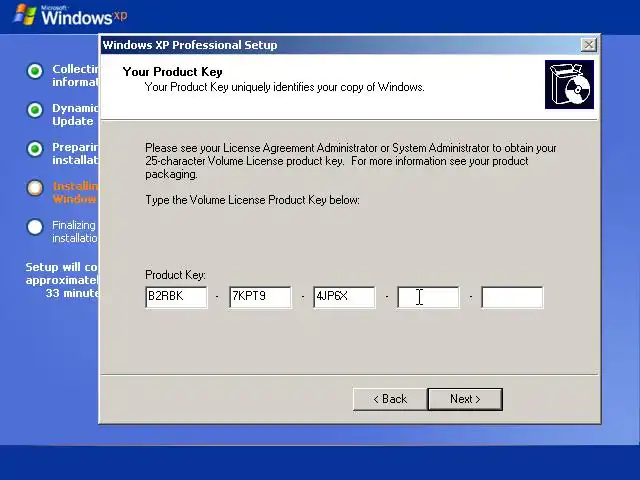Click the Collecting information step indicator
640x480 pixels.
(x=35, y=71)
